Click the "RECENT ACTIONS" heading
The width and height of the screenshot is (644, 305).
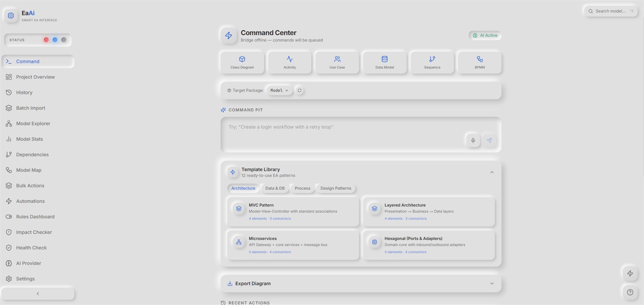coord(249,303)
